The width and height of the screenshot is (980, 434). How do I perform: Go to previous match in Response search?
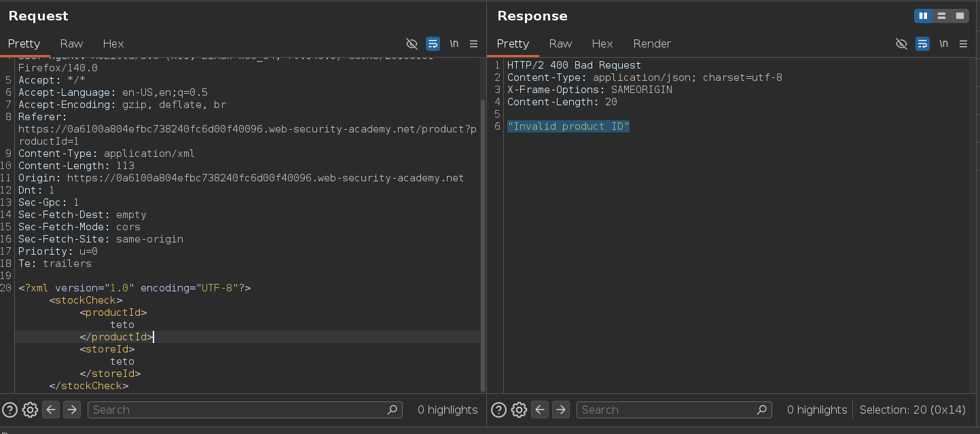point(540,410)
